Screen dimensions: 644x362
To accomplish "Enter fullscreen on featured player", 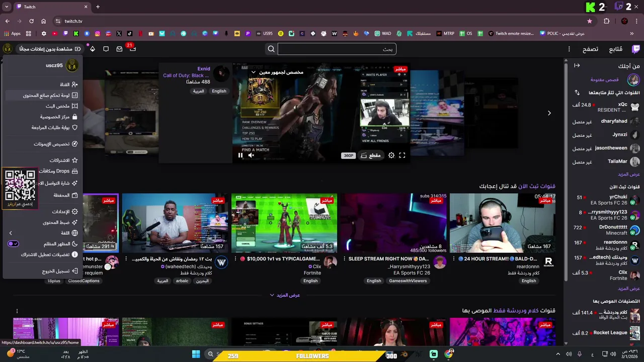I will 402,155.
